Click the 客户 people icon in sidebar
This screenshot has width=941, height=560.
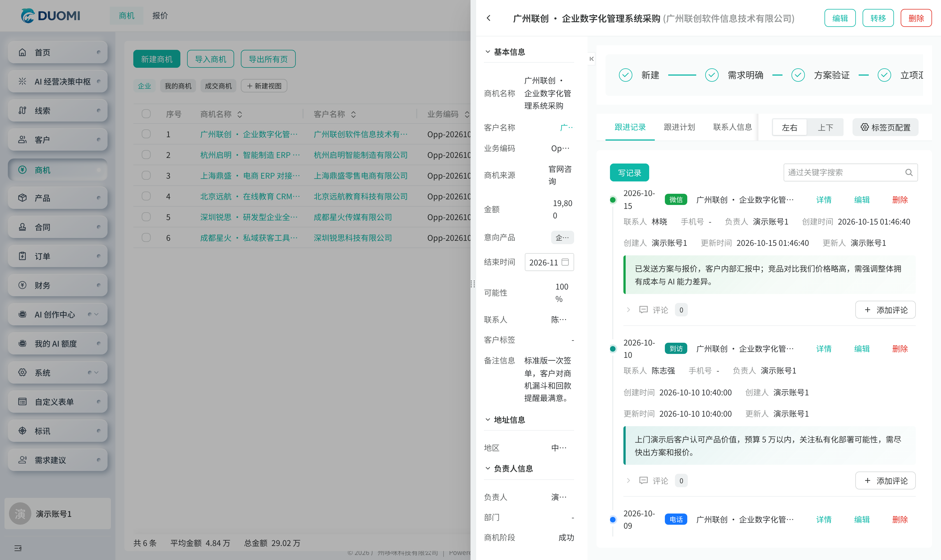tap(22, 140)
